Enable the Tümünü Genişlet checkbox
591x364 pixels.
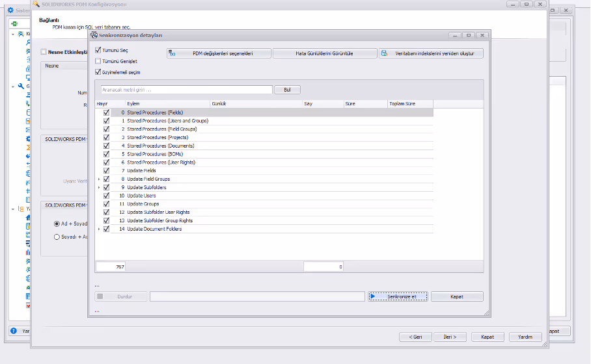(x=98, y=61)
